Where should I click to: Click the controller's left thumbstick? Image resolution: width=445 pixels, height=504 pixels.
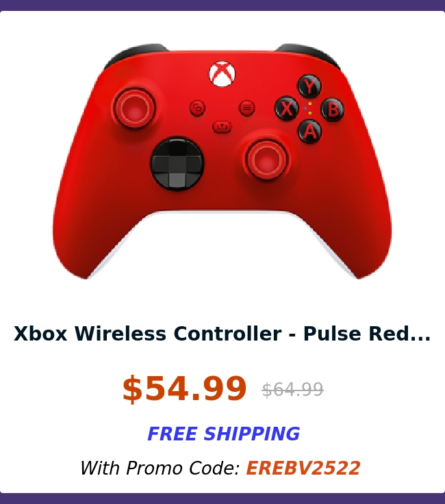click(135, 108)
